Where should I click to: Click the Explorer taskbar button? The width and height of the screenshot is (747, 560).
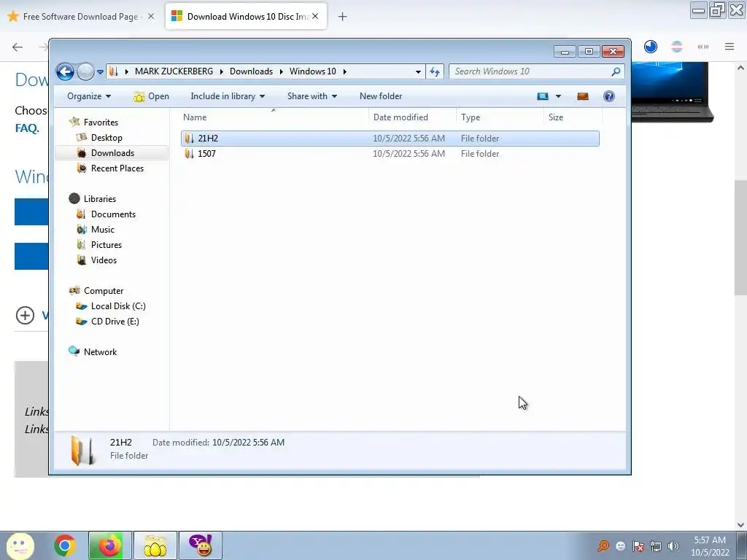[x=155, y=545]
